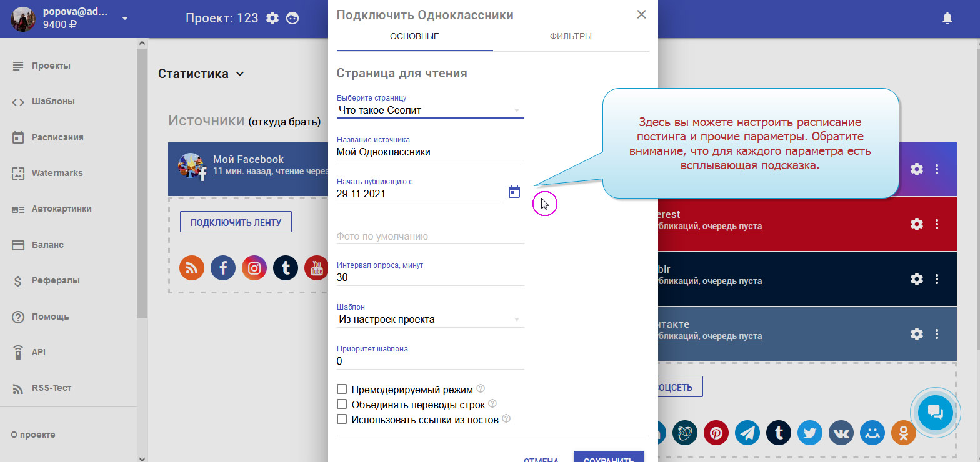Click the RSS feed source icon

click(x=192, y=268)
